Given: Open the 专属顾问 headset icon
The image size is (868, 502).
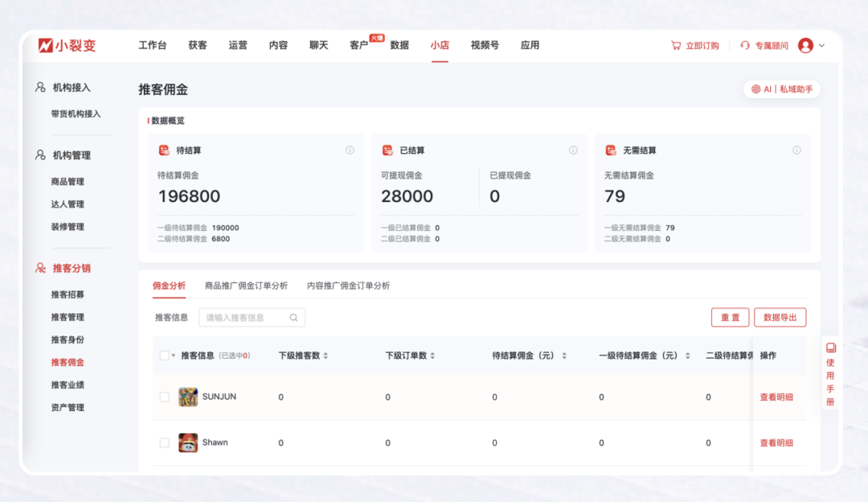Looking at the screenshot, I should 743,46.
